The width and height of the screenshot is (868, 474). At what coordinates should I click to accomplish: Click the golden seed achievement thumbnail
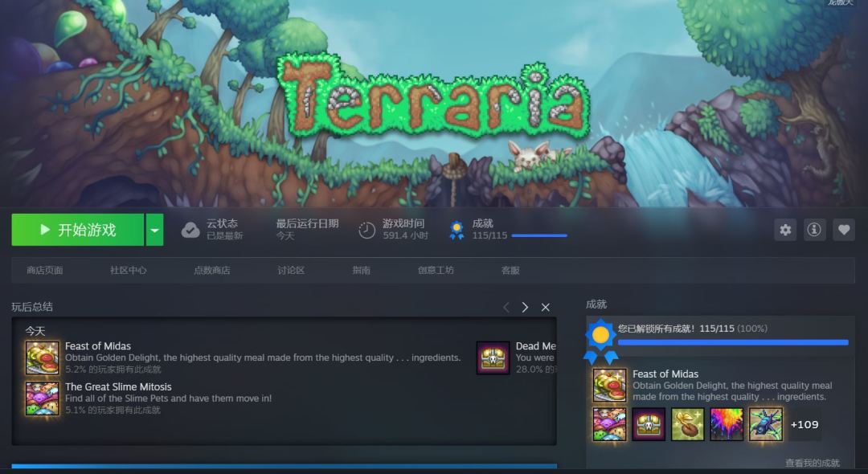point(688,424)
